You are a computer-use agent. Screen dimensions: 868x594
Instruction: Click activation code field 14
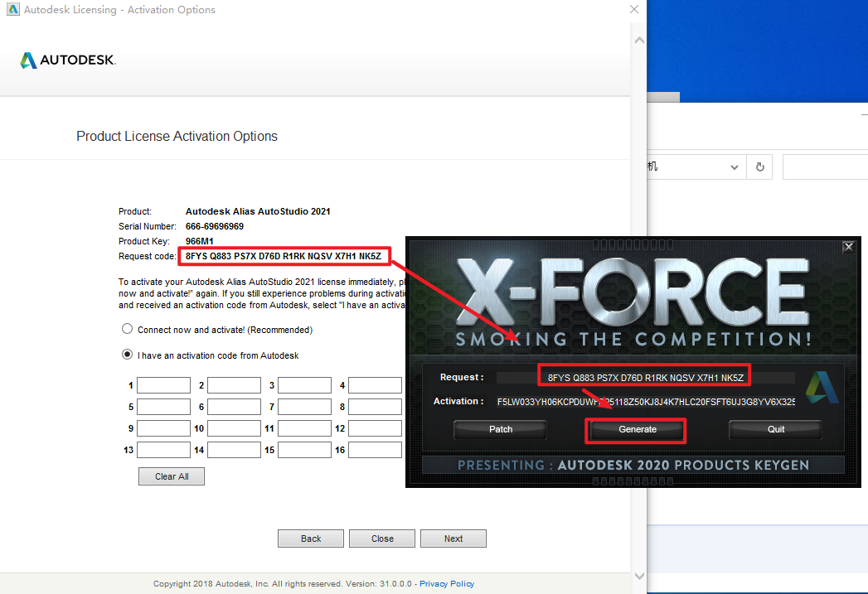[234, 450]
